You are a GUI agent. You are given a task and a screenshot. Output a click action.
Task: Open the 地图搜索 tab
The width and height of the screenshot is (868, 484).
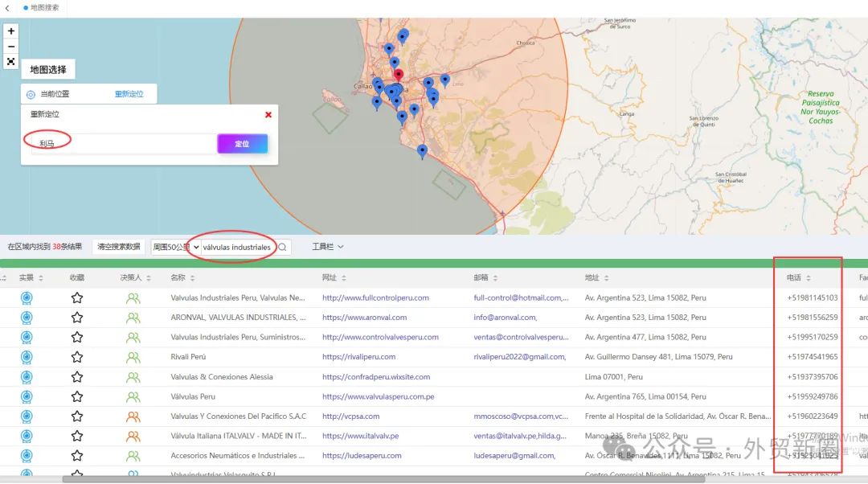[42, 8]
